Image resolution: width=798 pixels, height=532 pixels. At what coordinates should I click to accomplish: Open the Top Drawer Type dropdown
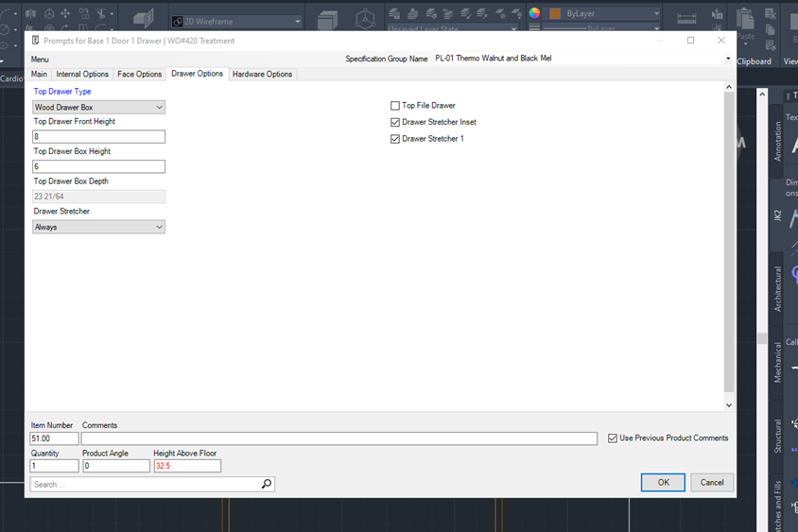(98, 108)
